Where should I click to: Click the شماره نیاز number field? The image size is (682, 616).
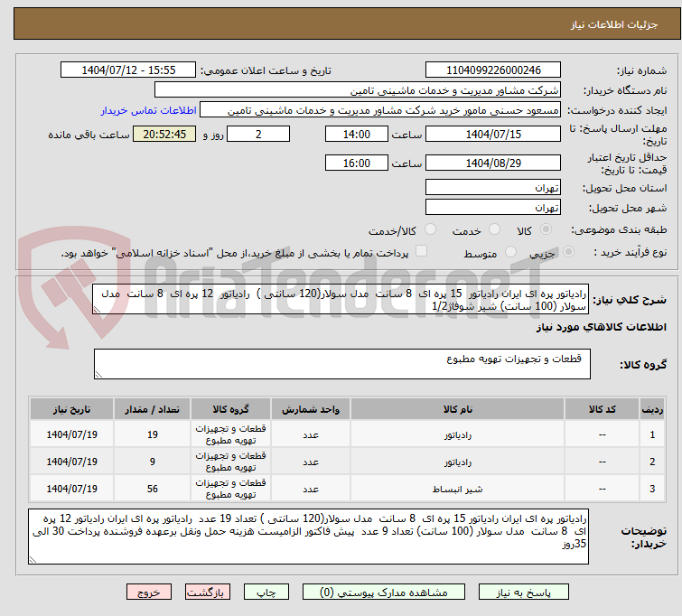pos(492,70)
